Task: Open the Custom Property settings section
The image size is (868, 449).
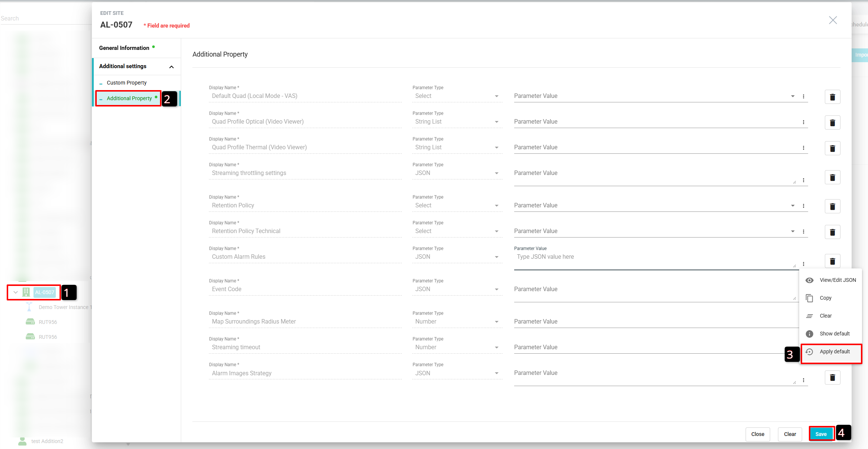Action: pos(126,83)
